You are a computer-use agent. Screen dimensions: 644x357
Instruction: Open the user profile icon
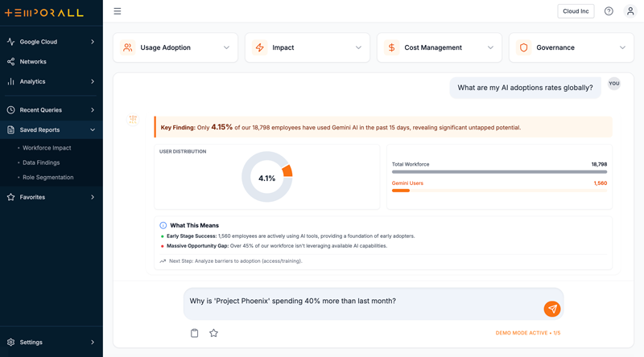point(630,11)
